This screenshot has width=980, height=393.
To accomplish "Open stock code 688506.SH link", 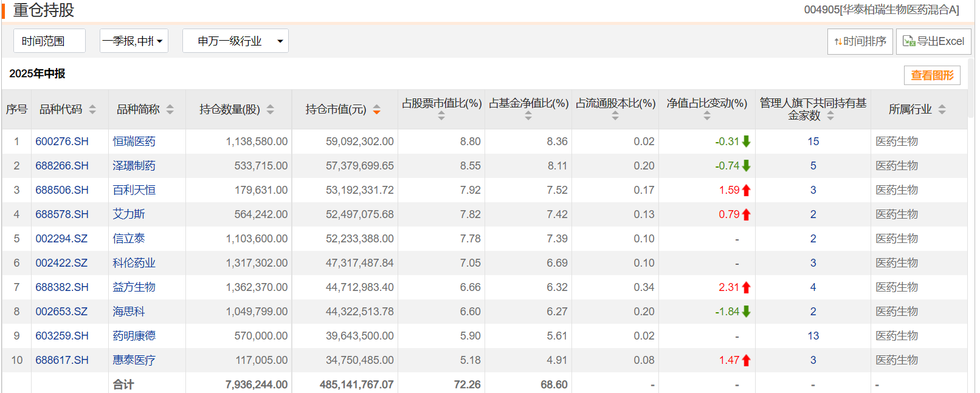I will [x=62, y=190].
